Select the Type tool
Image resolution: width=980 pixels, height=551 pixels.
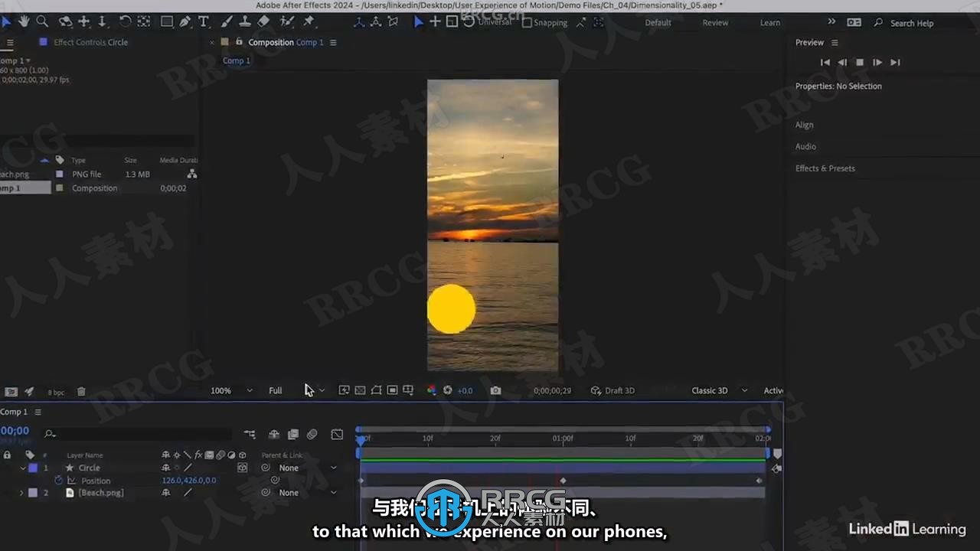(203, 21)
